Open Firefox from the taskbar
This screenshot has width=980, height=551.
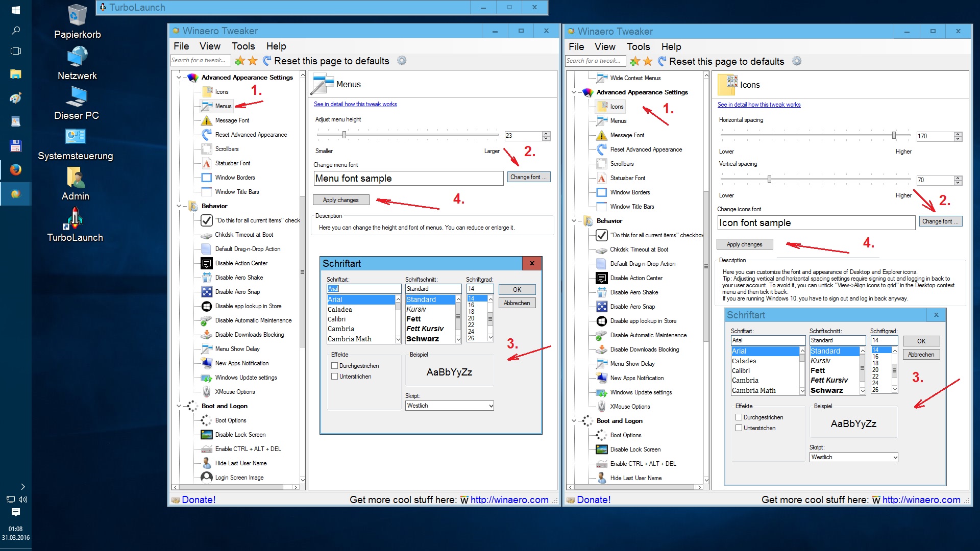coord(16,169)
